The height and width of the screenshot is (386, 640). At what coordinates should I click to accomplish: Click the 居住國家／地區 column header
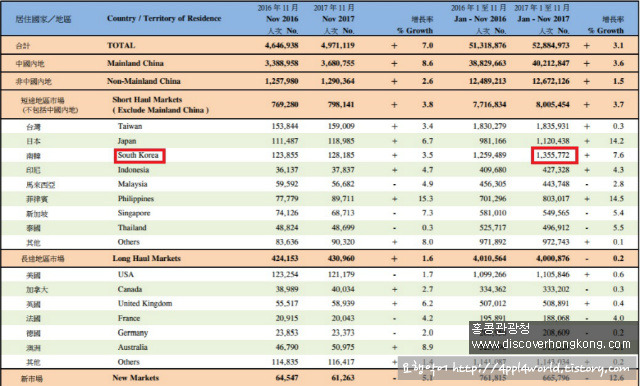pyautogui.click(x=43, y=19)
